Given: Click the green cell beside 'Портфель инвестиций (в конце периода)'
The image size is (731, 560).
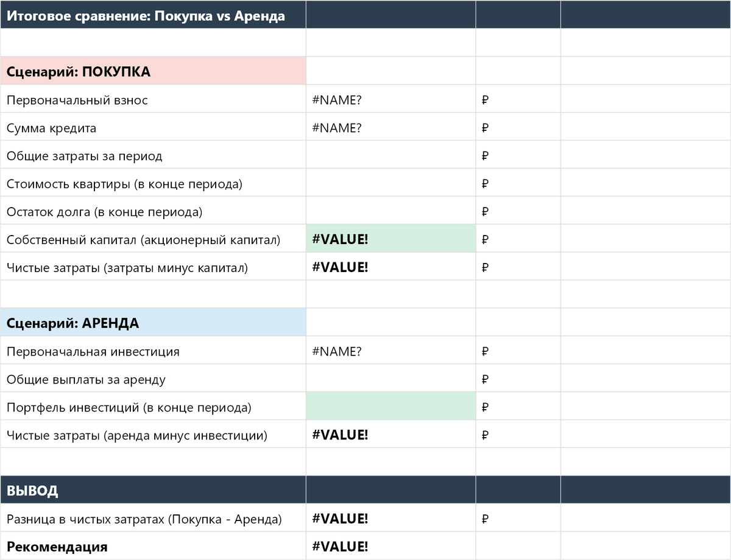Looking at the screenshot, I should tap(390, 406).
